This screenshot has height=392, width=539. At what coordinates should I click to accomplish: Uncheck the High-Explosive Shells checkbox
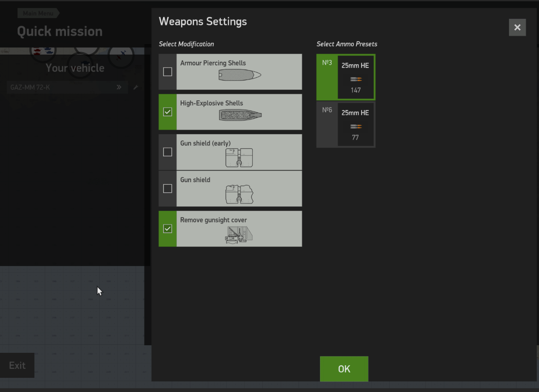pyautogui.click(x=168, y=112)
